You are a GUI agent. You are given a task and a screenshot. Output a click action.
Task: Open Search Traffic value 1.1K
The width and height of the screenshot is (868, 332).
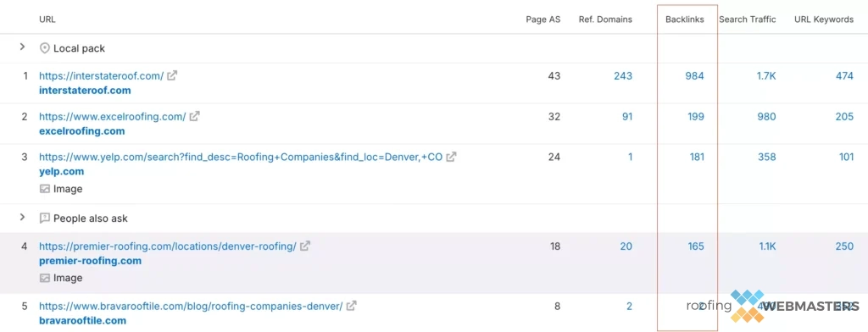coord(768,246)
